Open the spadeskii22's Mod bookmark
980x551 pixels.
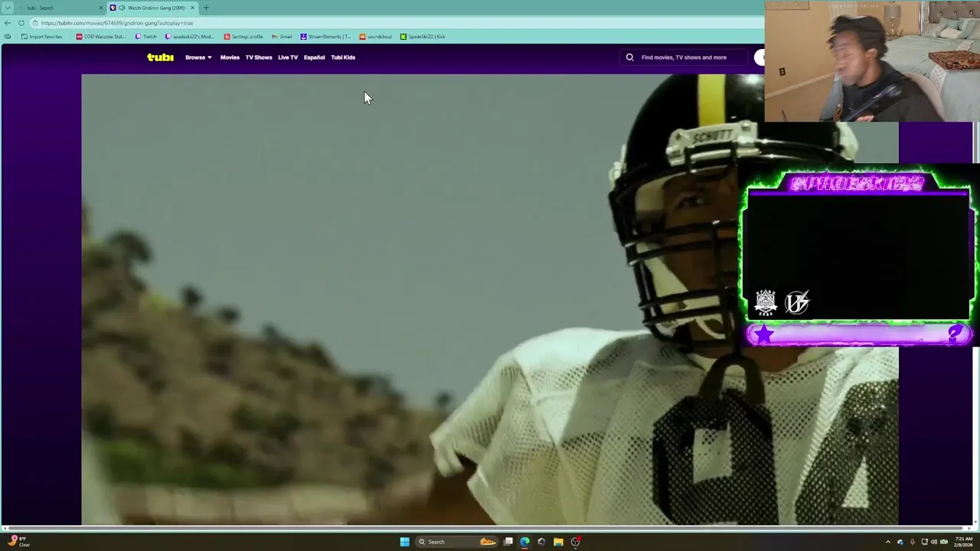189,37
